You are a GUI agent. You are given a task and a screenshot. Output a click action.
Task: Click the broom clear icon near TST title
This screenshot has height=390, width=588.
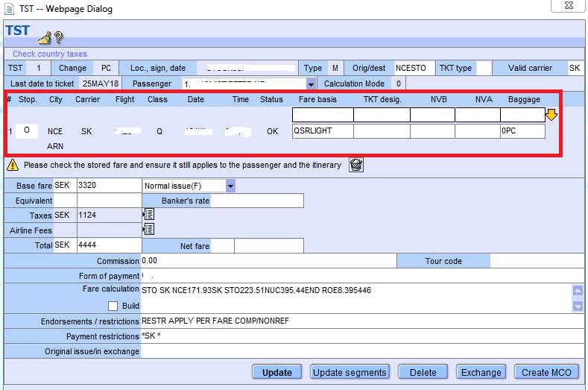point(44,37)
